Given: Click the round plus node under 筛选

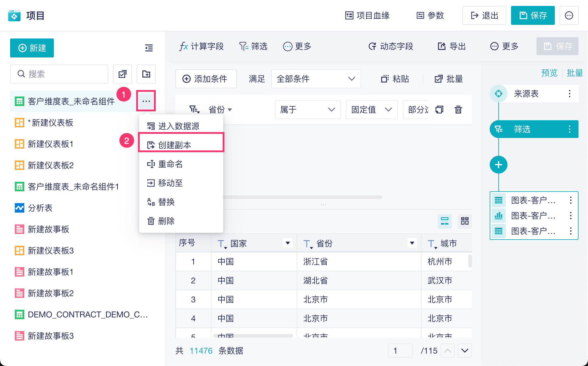Looking at the screenshot, I should [x=498, y=165].
